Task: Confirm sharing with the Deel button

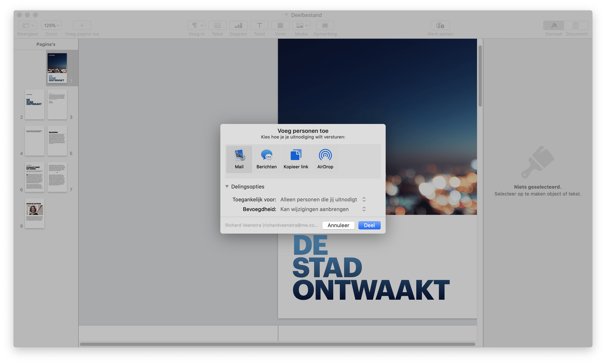Action: [x=369, y=225]
